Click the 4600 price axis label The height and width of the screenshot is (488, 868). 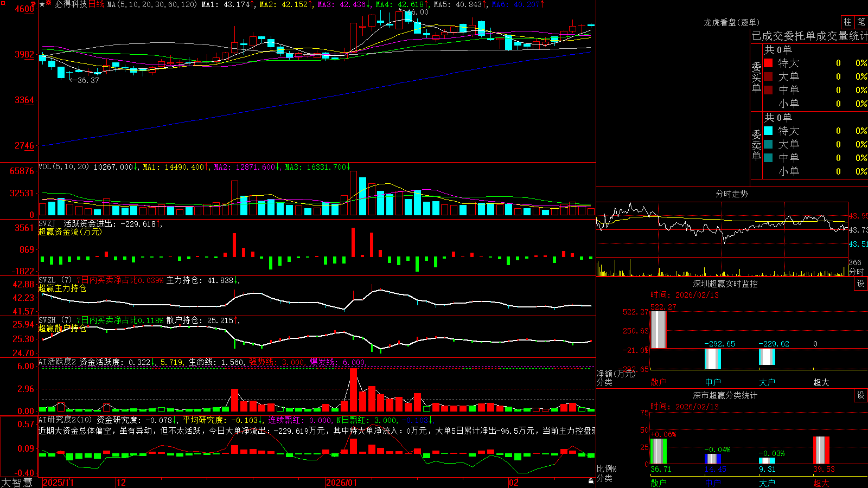tap(24, 9)
